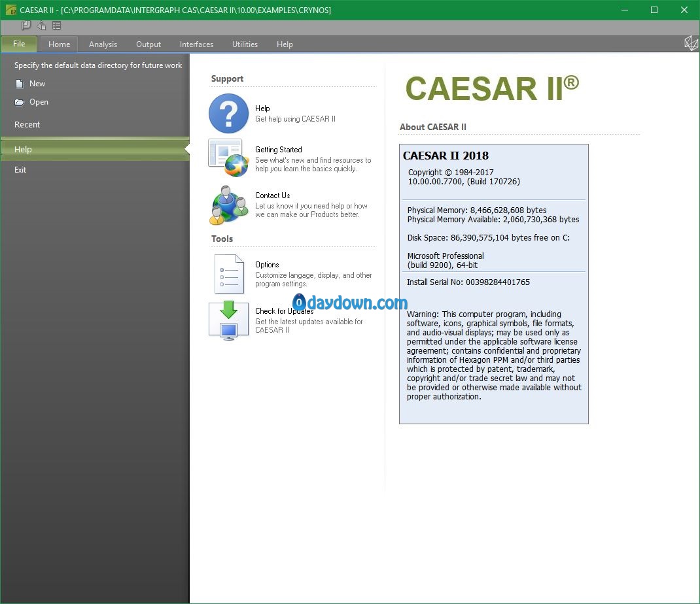700x604 pixels.
Task: Click 'Physical Memory: 8,466,628,608 bytes' line
Action: coord(477,210)
